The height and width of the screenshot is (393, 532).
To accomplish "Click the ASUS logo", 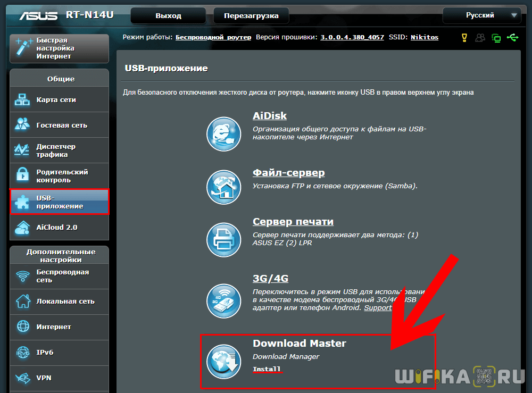I will pos(38,15).
